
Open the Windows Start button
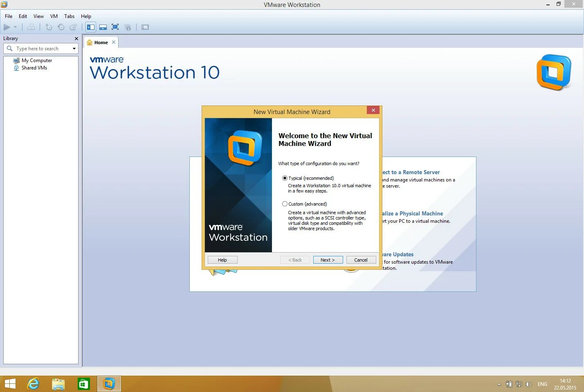pos(10,384)
